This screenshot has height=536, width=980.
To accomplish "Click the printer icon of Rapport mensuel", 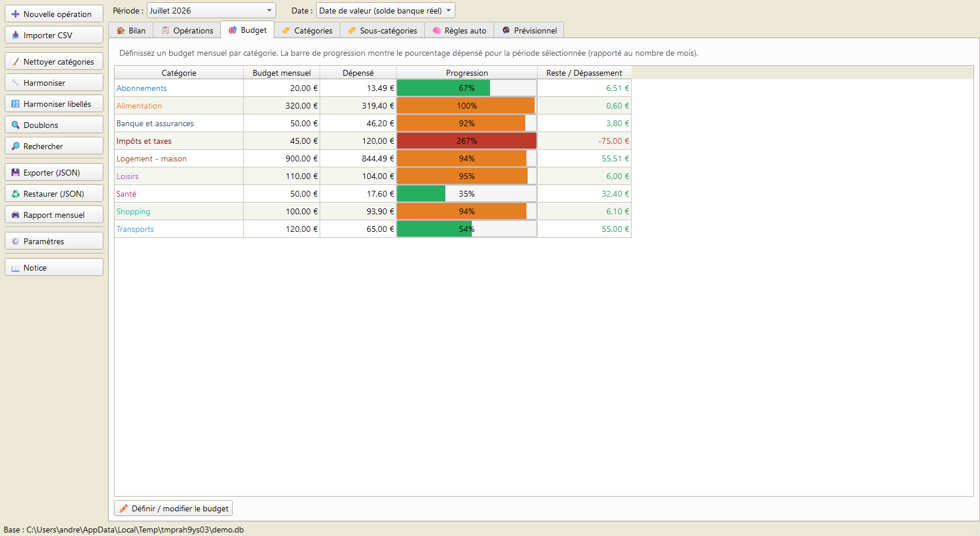I will point(15,215).
